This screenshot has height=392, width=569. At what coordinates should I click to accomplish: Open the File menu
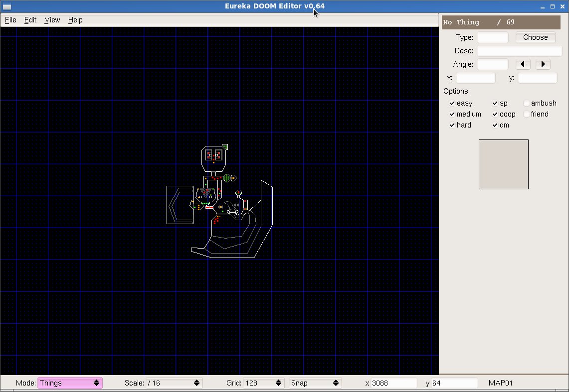tap(10, 20)
